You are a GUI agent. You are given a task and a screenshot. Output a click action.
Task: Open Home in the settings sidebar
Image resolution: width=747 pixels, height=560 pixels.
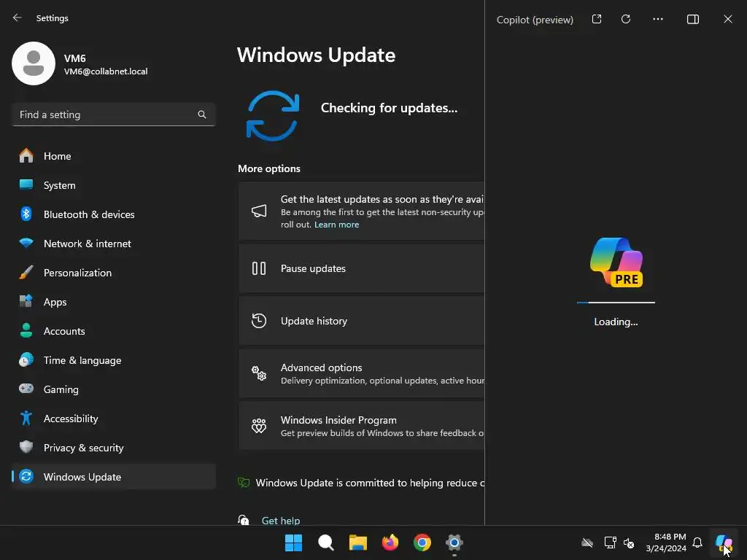(114, 156)
